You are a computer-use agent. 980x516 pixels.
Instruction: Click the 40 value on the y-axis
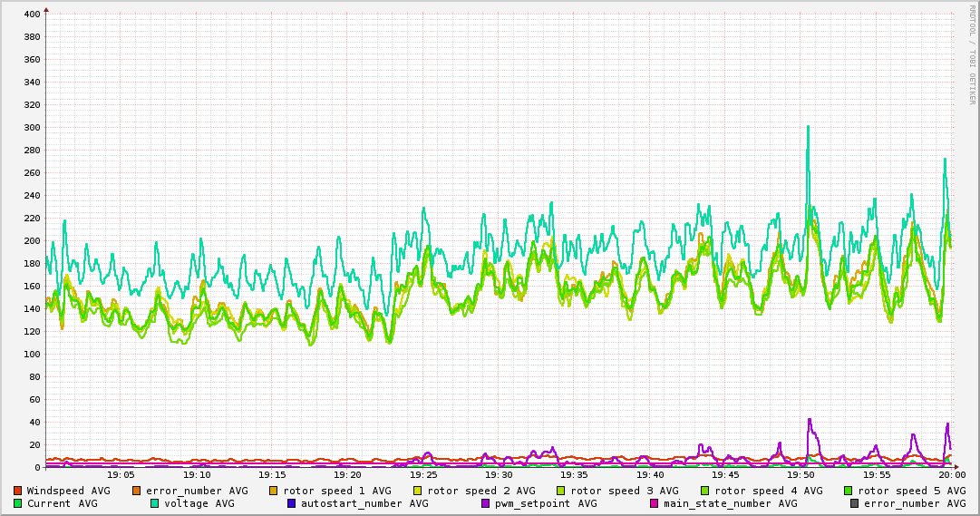coord(34,423)
